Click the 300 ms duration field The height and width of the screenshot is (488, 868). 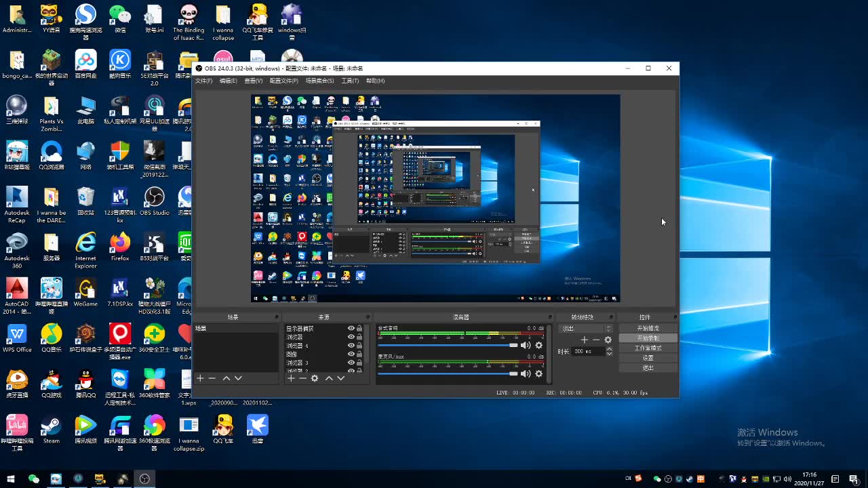(588, 351)
